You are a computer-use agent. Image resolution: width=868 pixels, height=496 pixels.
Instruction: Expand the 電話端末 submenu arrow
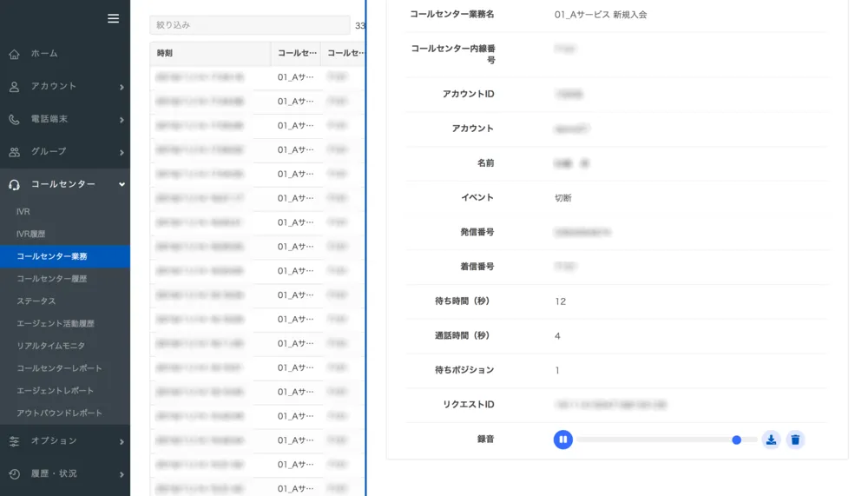(x=122, y=120)
